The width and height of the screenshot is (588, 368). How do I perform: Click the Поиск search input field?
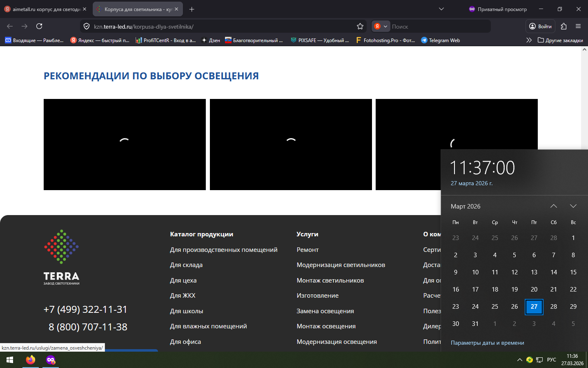(439, 26)
